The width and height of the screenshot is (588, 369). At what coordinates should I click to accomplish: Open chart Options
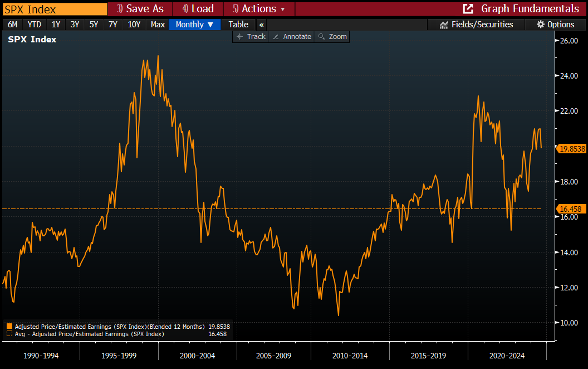click(x=555, y=25)
